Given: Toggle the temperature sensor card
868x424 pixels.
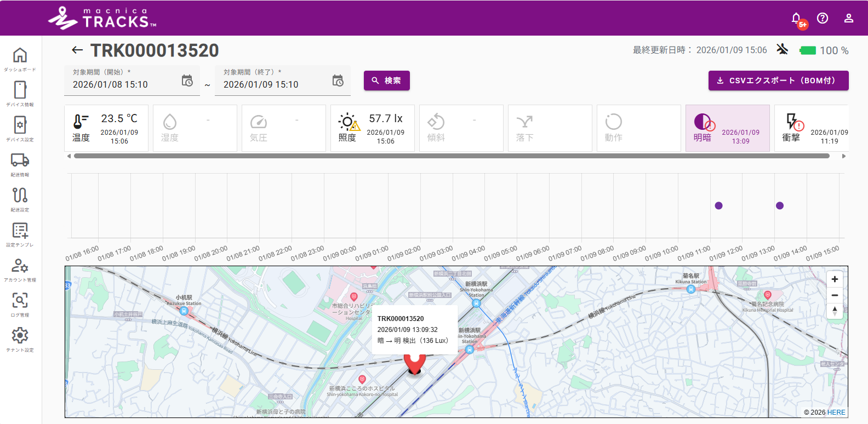Looking at the screenshot, I should [106, 128].
